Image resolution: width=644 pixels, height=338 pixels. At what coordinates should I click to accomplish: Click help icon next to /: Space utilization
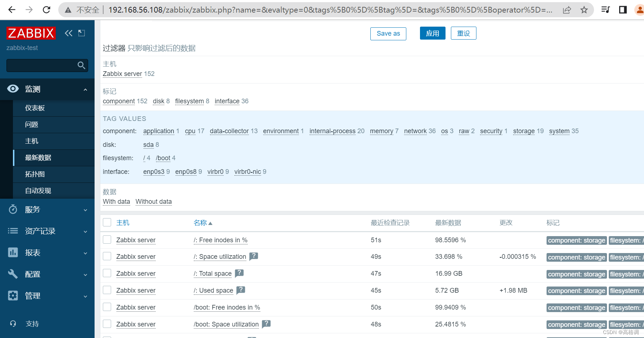(254, 256)
